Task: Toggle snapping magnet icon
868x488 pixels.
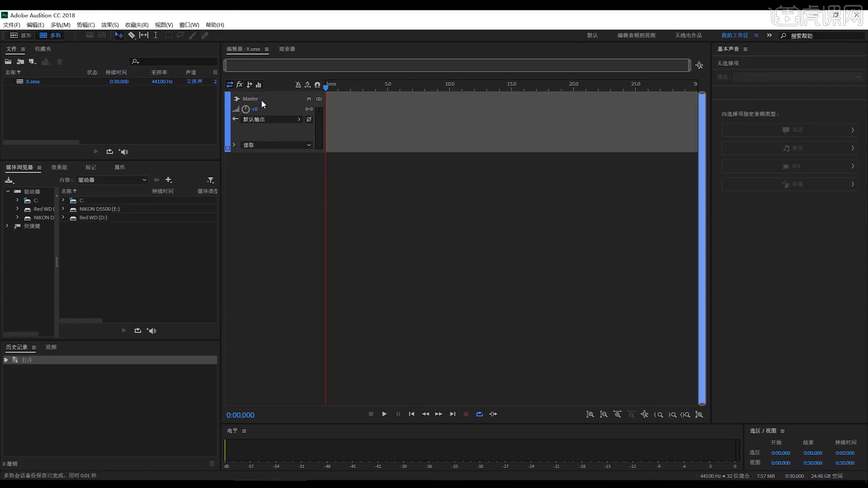Action: click(317, 84)
